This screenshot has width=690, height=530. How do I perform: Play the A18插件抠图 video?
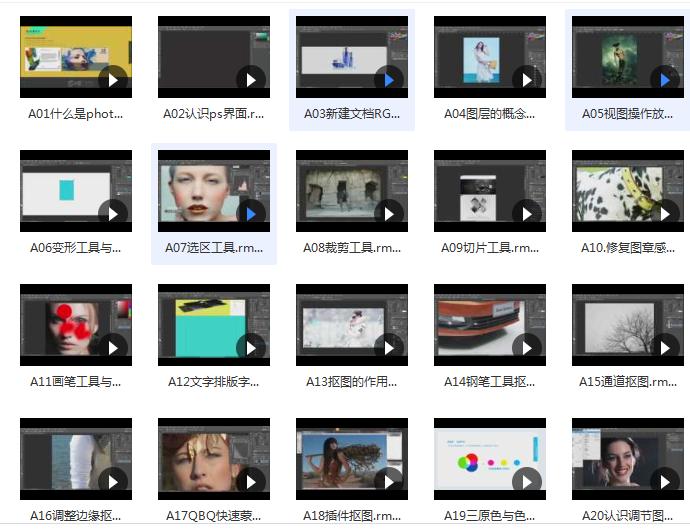point(389,482)
